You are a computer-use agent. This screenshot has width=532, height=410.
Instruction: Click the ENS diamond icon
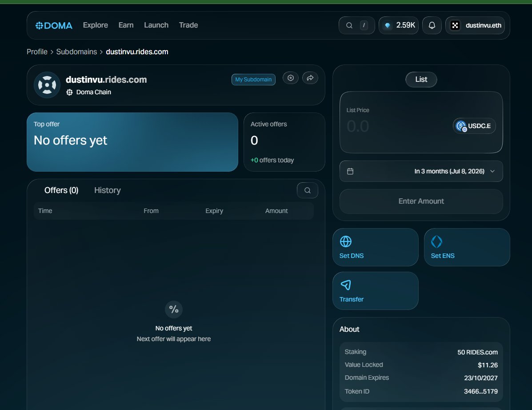436,241
